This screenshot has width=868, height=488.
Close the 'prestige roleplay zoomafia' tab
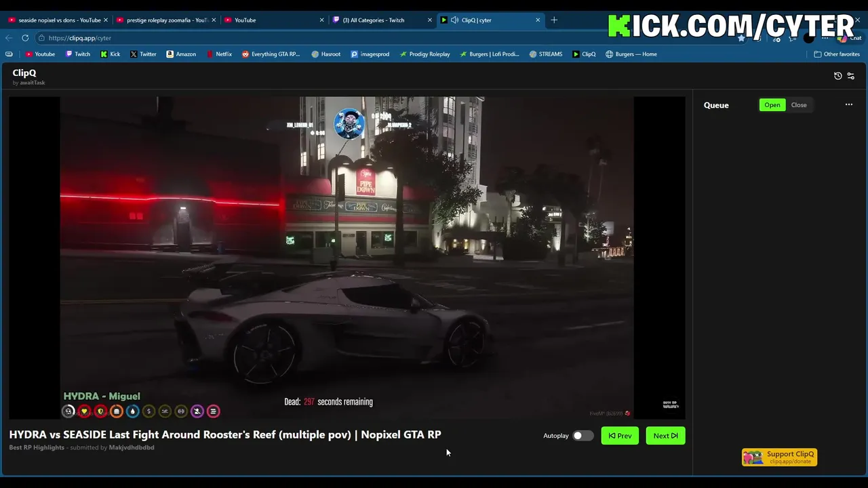(x=214, y=20)
